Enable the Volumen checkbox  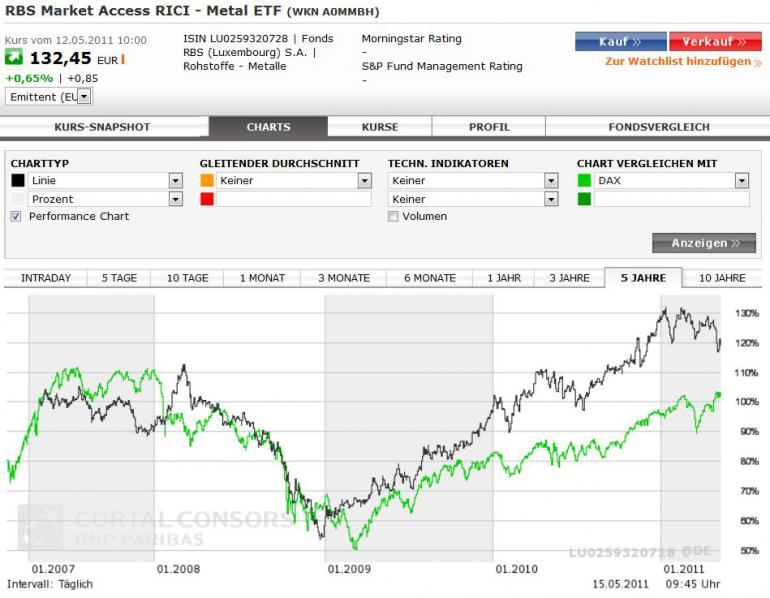pyautogui.click(x=393, y=217)
